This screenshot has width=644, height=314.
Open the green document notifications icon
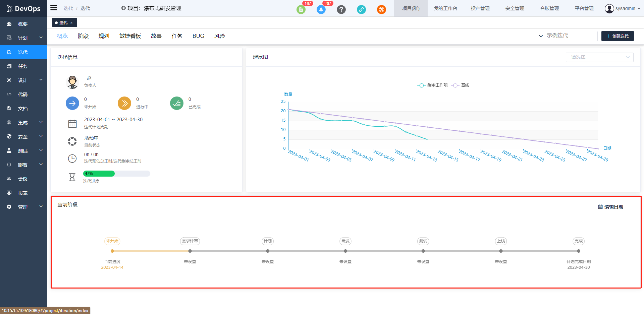coord(301,10)
